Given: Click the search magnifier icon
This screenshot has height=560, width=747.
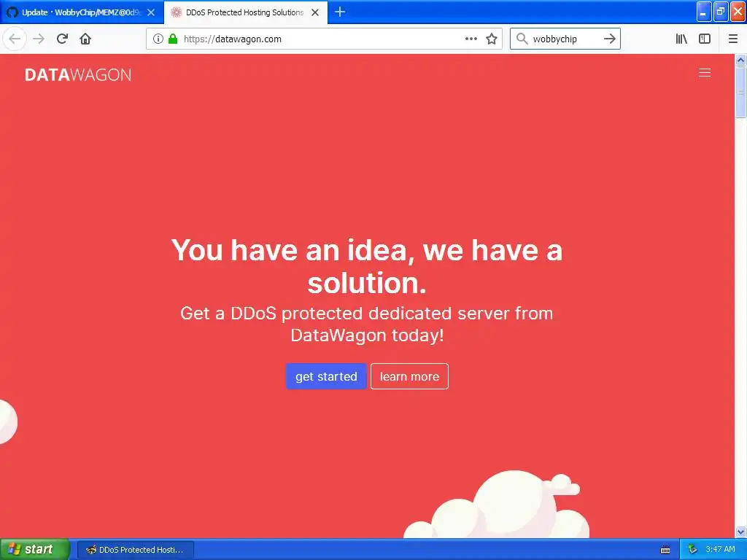Looking at the screenshot, I should coord(522,39).
